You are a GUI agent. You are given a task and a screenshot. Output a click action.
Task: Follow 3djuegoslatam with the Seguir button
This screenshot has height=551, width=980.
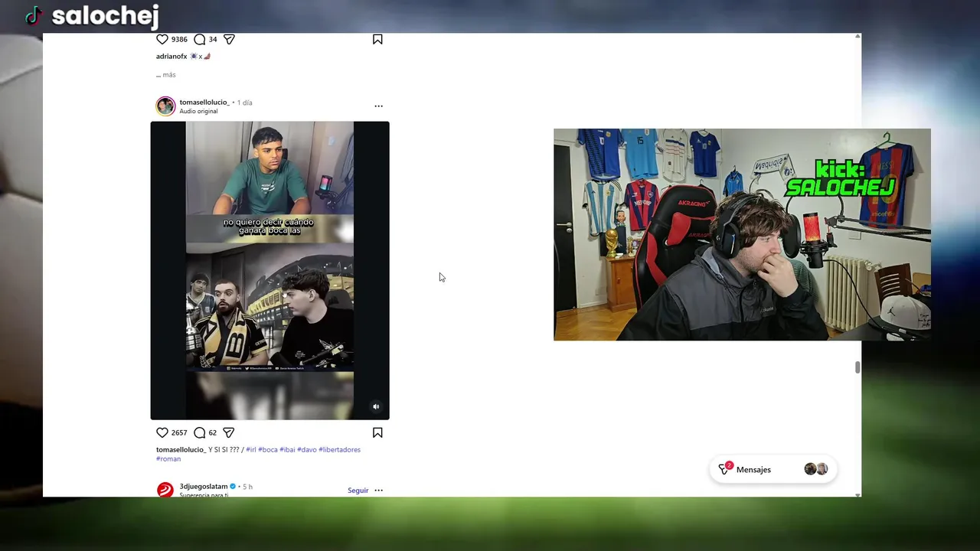click(x=358, y=491)
